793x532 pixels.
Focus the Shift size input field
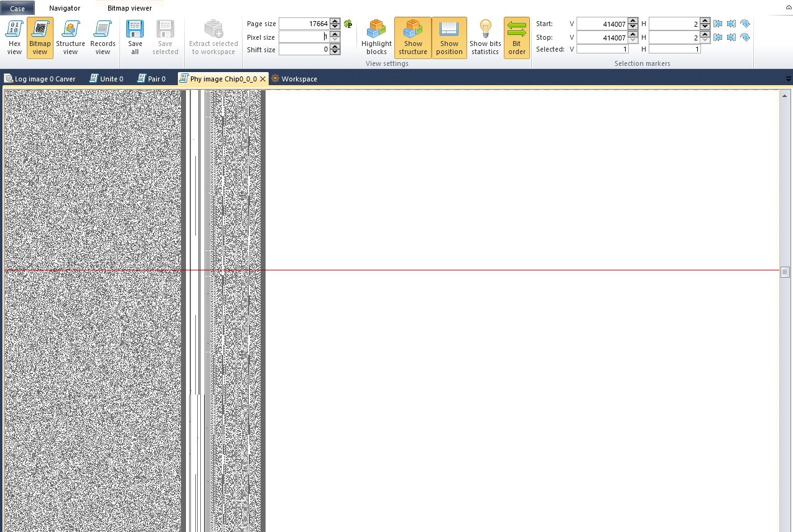point(304,50)
